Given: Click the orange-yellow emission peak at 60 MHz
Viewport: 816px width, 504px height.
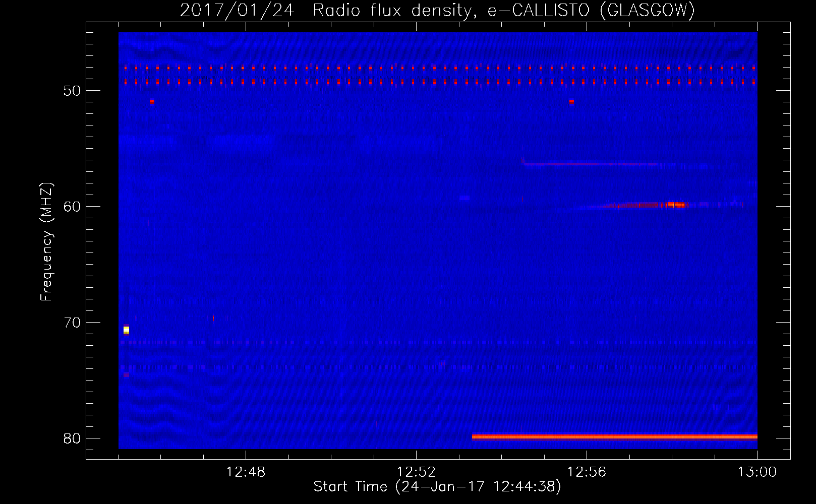Looking at the screenshot, I should (x=676, y=205).
